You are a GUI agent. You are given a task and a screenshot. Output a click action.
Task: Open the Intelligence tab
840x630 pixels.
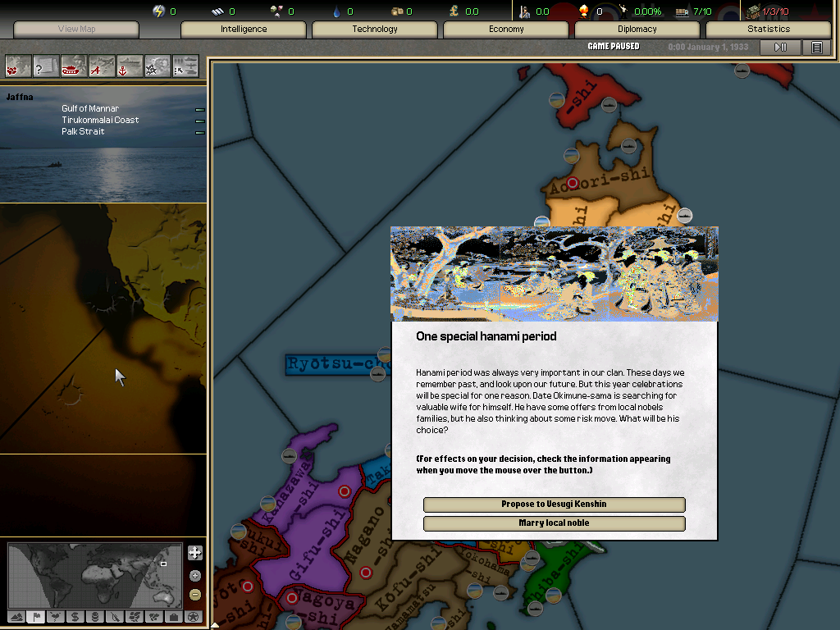point(243,29)
